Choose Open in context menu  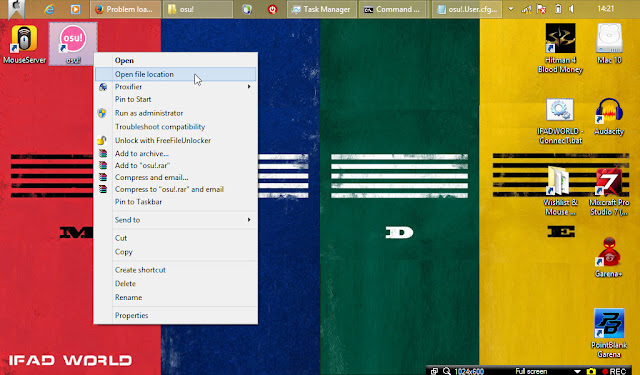[x=176, y=60]
